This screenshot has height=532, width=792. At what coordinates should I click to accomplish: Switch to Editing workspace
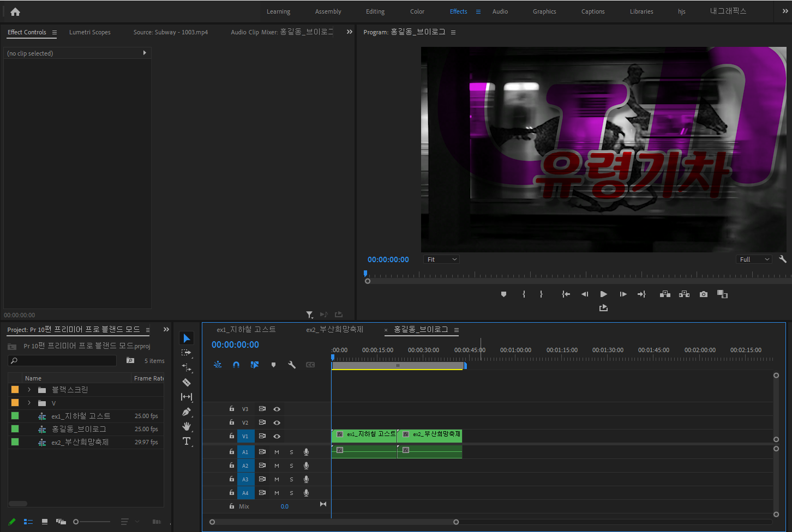click(x=375, y=11)
